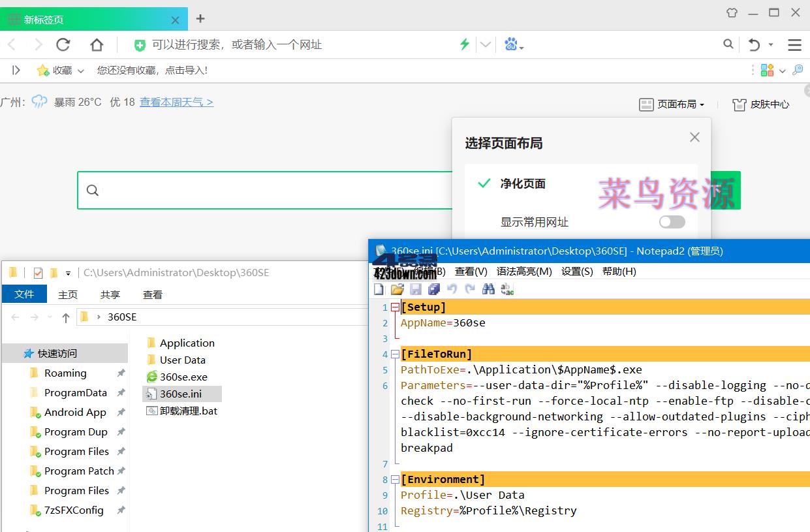
Task: Open Replace using the ab→ac toolbar icon
Action: 507,289
